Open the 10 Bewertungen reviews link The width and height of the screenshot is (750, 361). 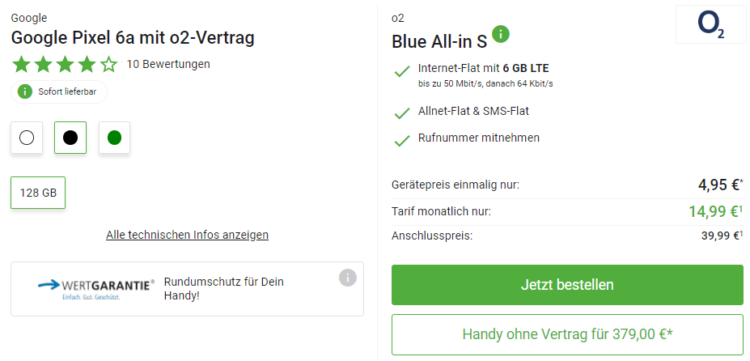(168, 64)
